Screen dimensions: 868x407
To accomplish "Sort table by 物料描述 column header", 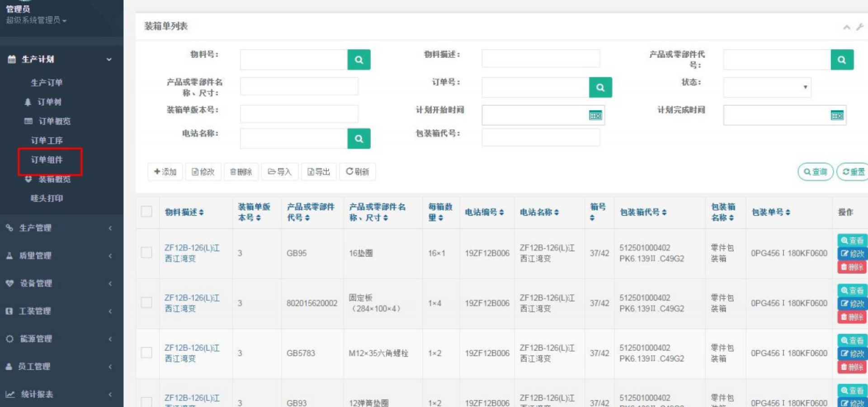I will coord(184,212).
